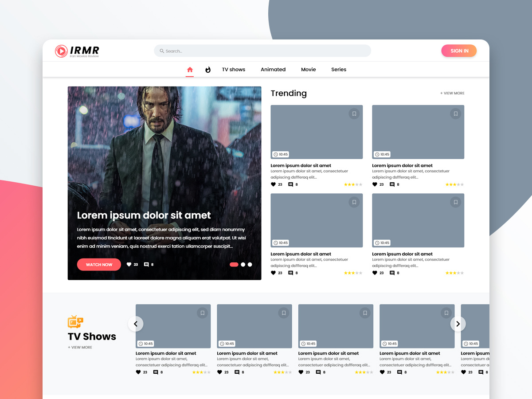Like the bottom-left Trending movie
This screenshot has width=532, height=399.
[x=274, y=273]
